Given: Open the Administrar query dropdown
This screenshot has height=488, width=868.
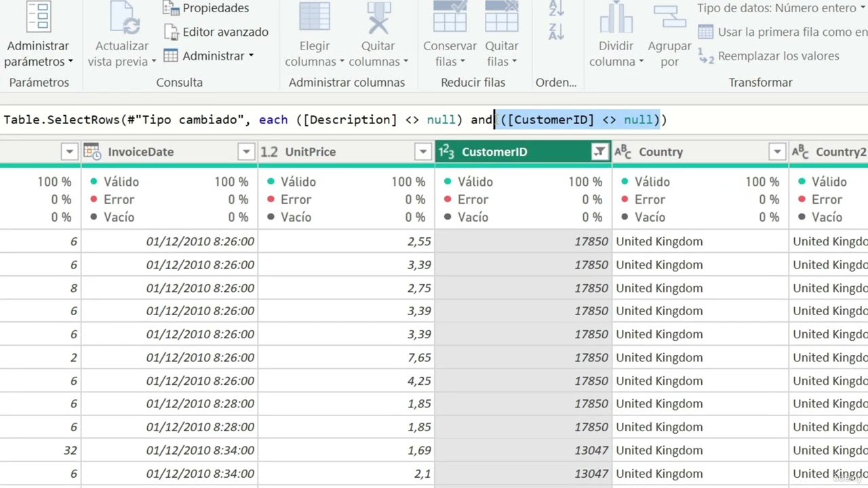Looking at the screenshot, I should [209, 56].
